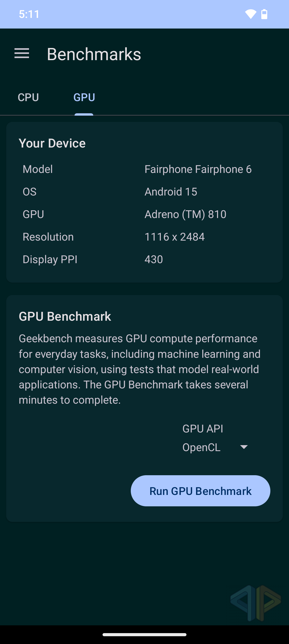This screenshot has height=644, width=289.
Task: Click the dropdown arrow next to OpenCL
Action: [x=244, y=447]
